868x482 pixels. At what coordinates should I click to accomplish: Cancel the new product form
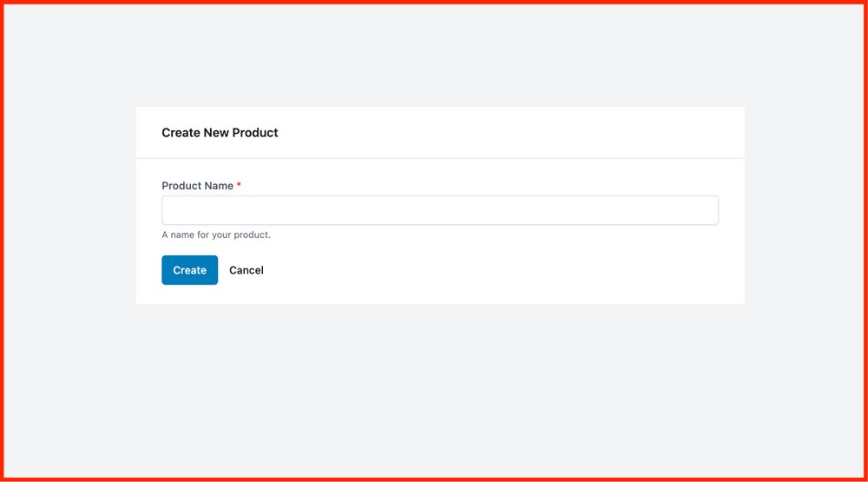pos(246,270)
